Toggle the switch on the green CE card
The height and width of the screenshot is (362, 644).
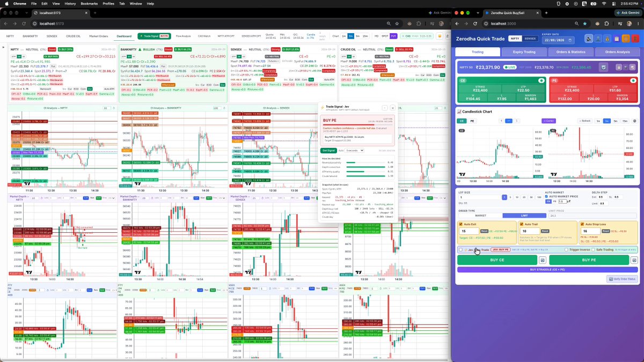coord(541,80)
